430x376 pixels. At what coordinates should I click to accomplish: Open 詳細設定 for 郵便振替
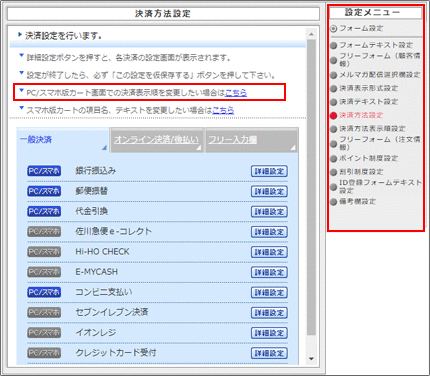pos(269,192)
